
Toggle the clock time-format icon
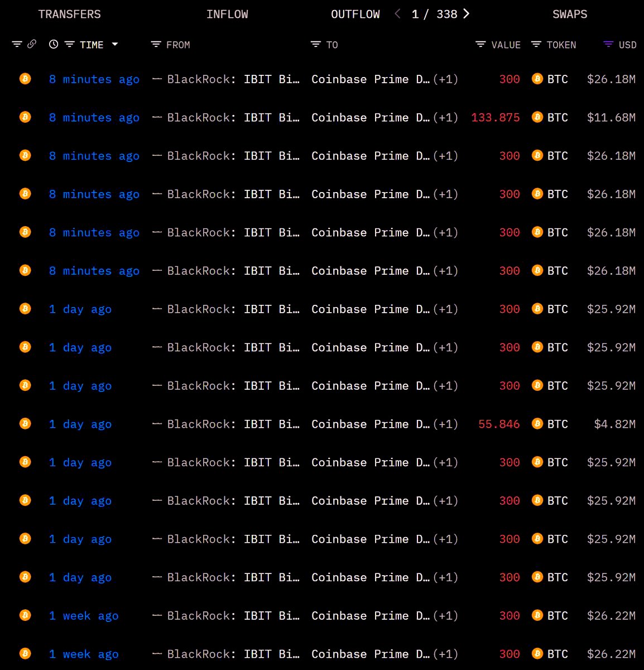(x=54, y=44)
